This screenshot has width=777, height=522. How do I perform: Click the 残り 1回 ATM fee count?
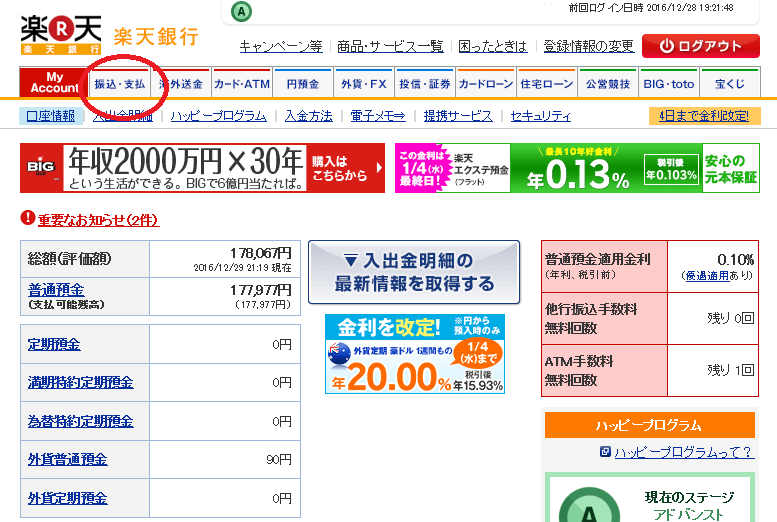click(731, 370)
